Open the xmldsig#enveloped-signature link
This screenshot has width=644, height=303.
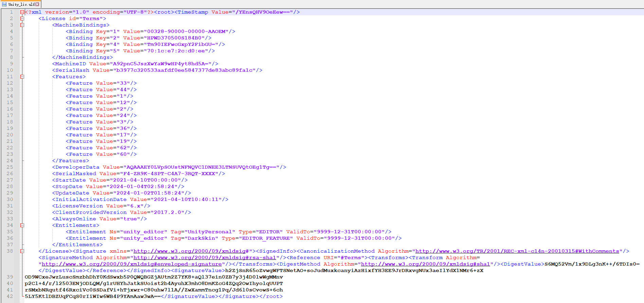tap(132, 264)
